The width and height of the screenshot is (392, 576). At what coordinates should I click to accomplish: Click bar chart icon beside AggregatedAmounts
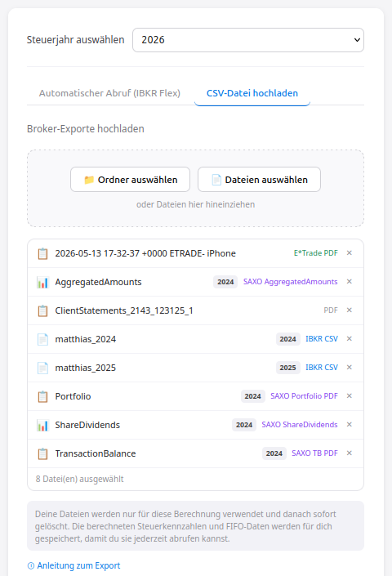click(42, 282)
